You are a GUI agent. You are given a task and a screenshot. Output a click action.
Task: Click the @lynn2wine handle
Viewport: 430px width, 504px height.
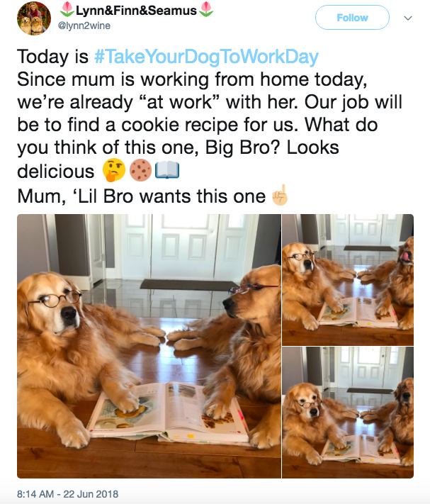tap(84, 26)
